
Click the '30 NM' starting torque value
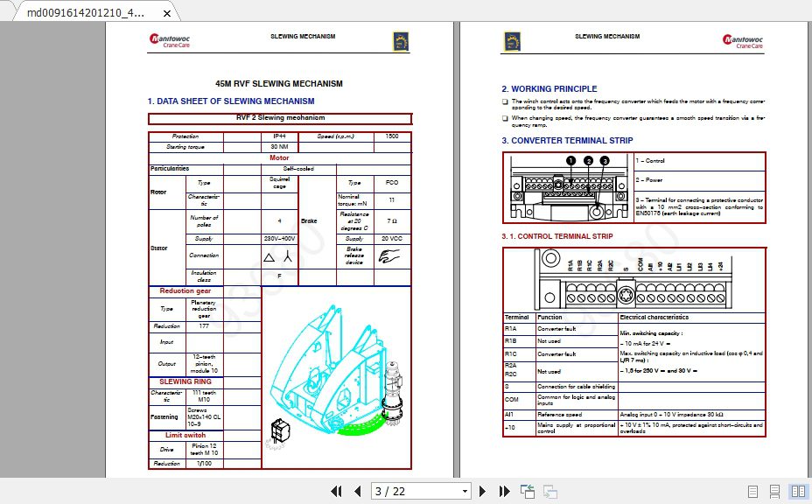280,147
